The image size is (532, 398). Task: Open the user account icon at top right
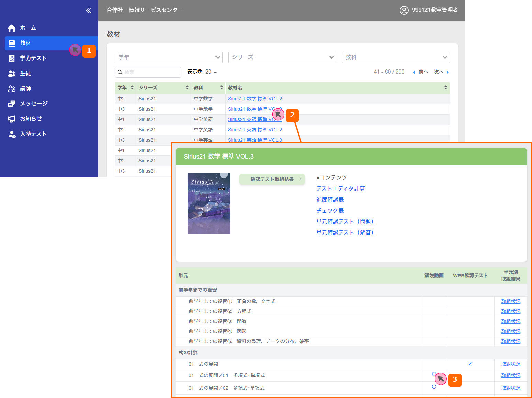404,10
